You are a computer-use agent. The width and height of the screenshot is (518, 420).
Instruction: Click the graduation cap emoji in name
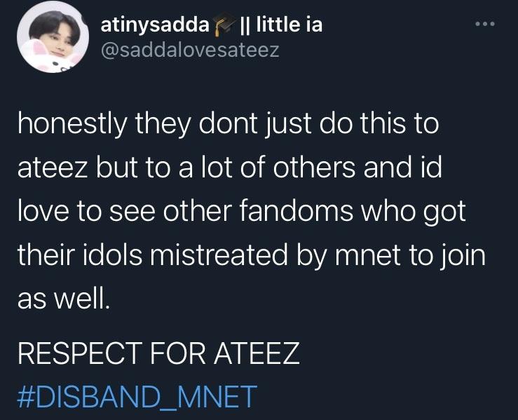click(224, 25)
